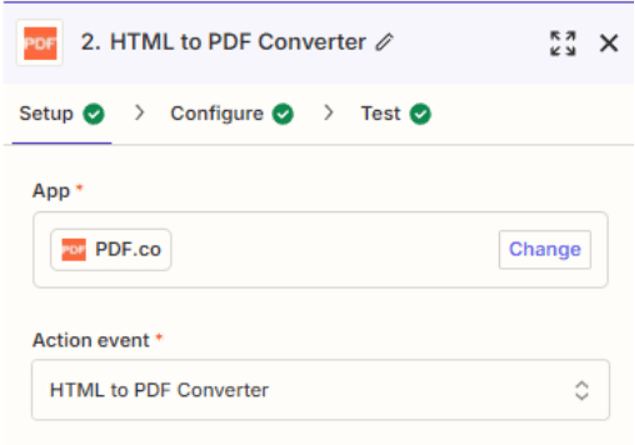Click the step title '2. HTML to PDF Converter'
This screenshot has height=445, width=635.
(224, 42)
